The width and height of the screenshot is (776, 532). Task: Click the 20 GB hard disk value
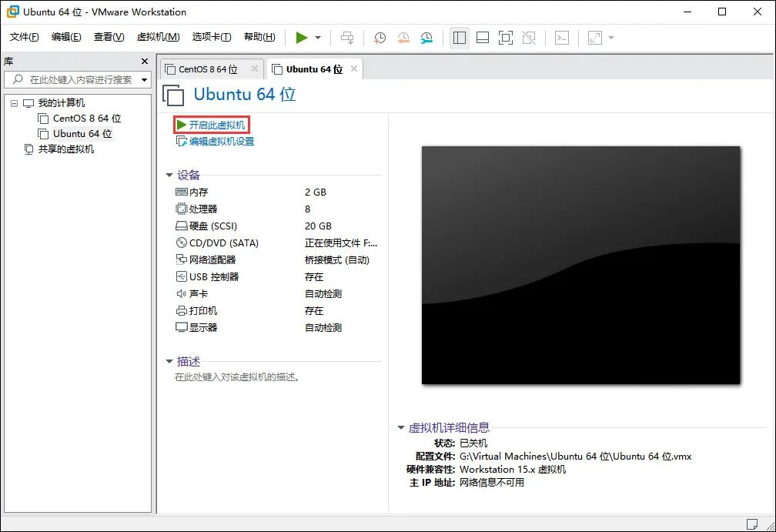318,226
